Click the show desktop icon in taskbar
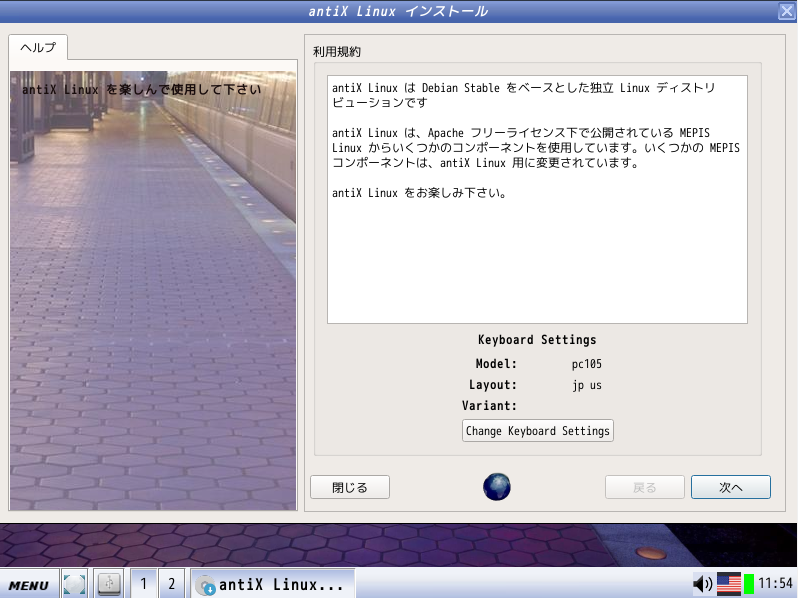798x598 pixels. click(74, 584)
